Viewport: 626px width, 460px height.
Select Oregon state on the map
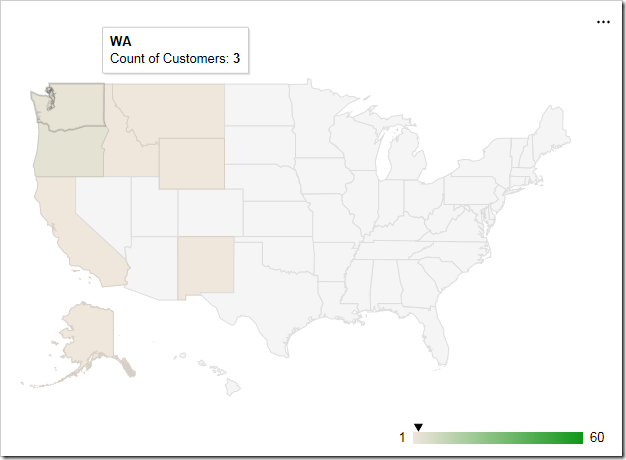72,154
